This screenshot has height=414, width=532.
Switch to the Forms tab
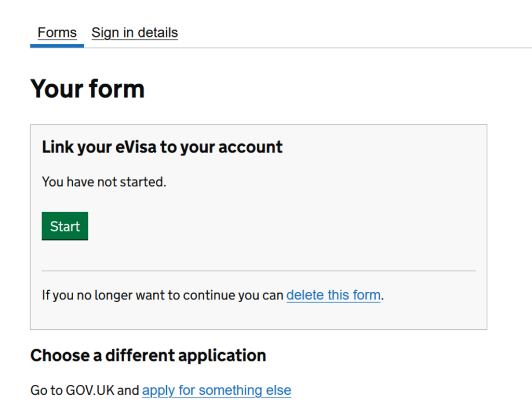(x=57, y=33)
